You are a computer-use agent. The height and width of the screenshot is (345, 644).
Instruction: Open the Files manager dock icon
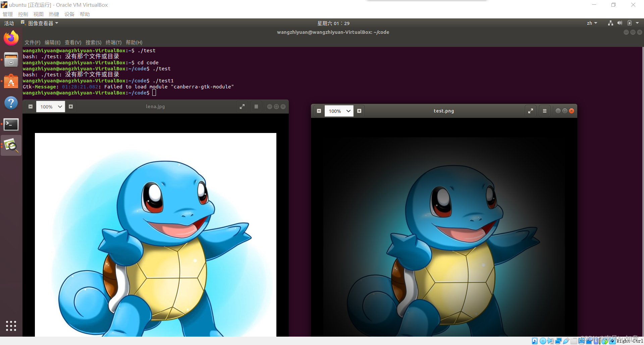[x=11, y=60]
